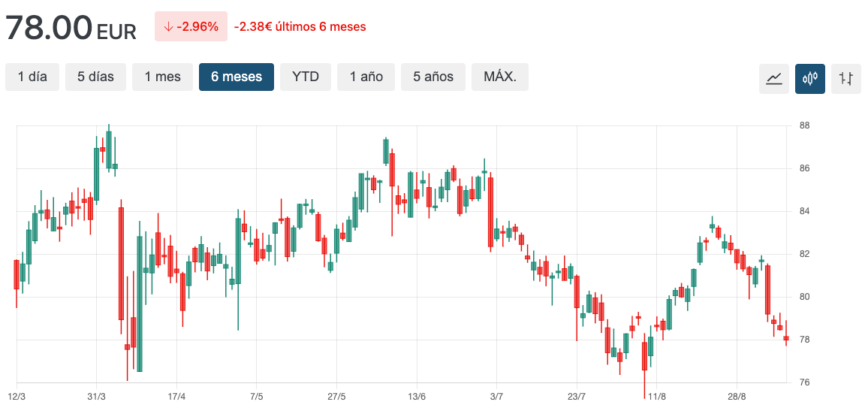Click the 88 price axis label
This screenshot has width=868, height=411.
click(804, 125)
